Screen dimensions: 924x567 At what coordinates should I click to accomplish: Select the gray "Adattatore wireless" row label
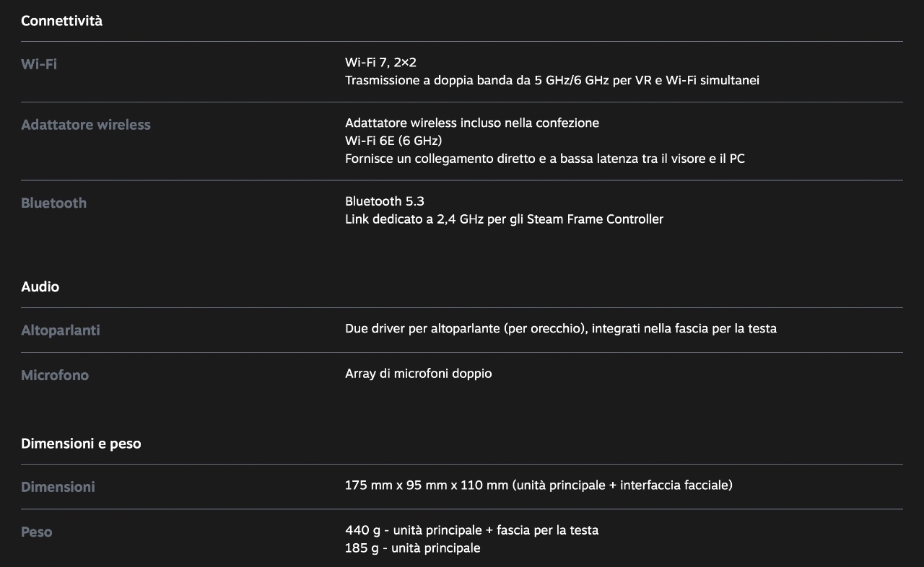[x=86, y=125]
